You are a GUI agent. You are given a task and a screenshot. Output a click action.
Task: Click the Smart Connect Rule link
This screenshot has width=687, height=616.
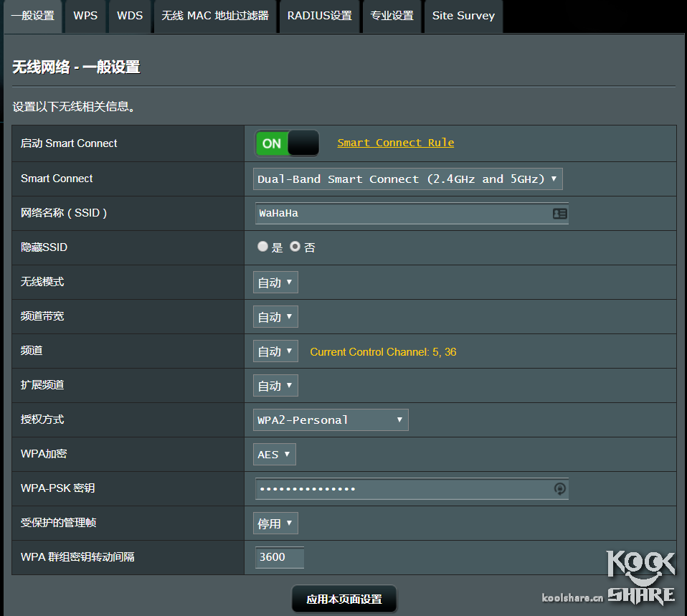[395, 143]
